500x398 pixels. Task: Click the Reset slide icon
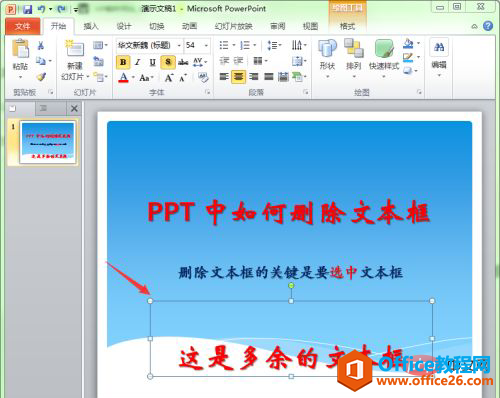tap(98, 61)
